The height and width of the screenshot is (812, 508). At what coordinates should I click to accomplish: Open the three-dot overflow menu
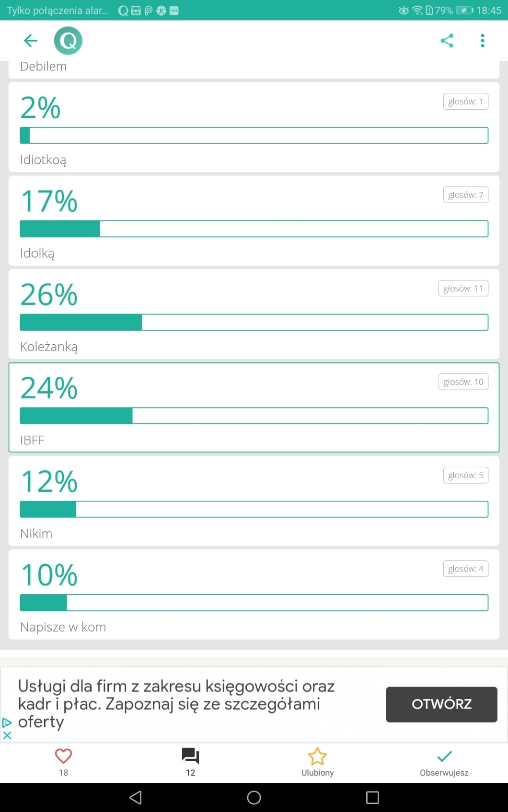pos(483,41)
